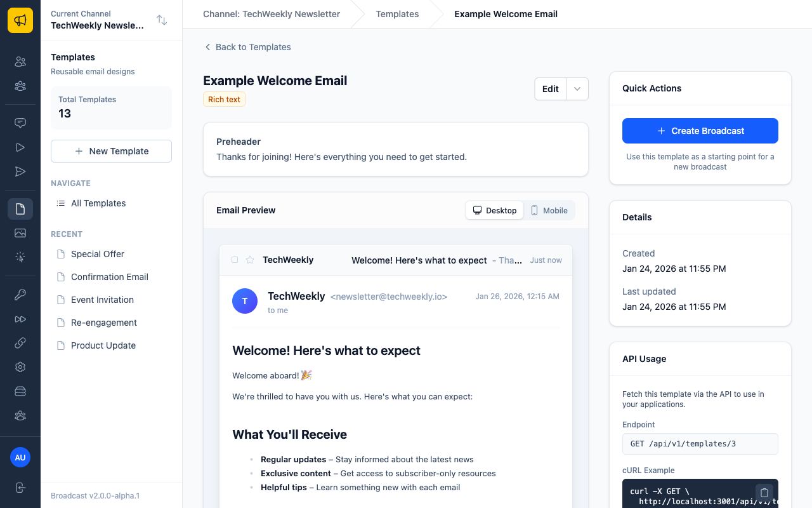Open the email servers stack icon
Viewport: 812px width, 508px height.
20,391
